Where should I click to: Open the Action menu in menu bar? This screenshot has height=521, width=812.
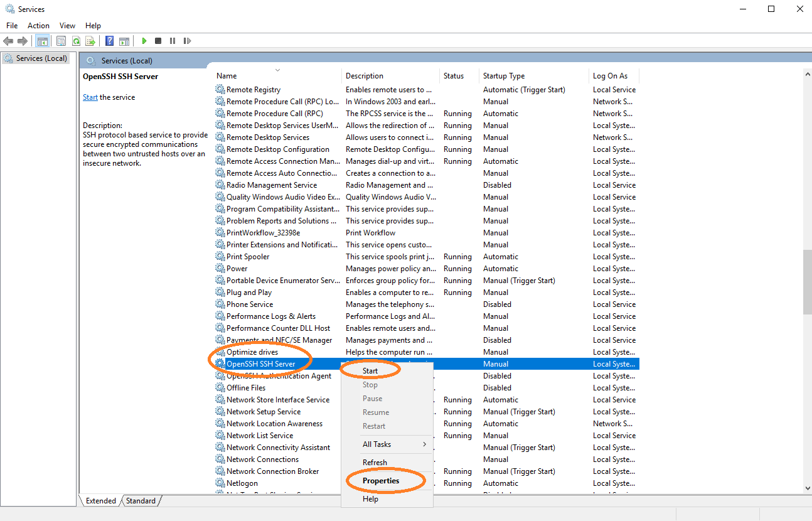point(38,26)
